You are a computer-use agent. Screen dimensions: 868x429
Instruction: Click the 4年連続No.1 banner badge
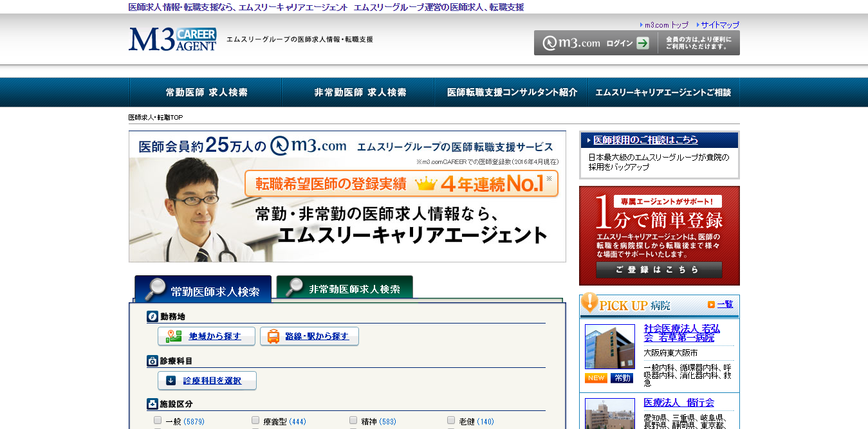point(402,184)
